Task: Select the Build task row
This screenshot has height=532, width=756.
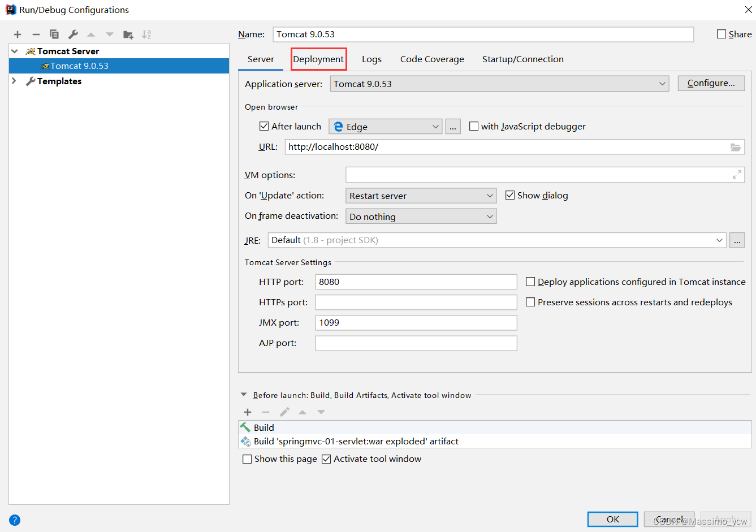Action: coord(495,427)
